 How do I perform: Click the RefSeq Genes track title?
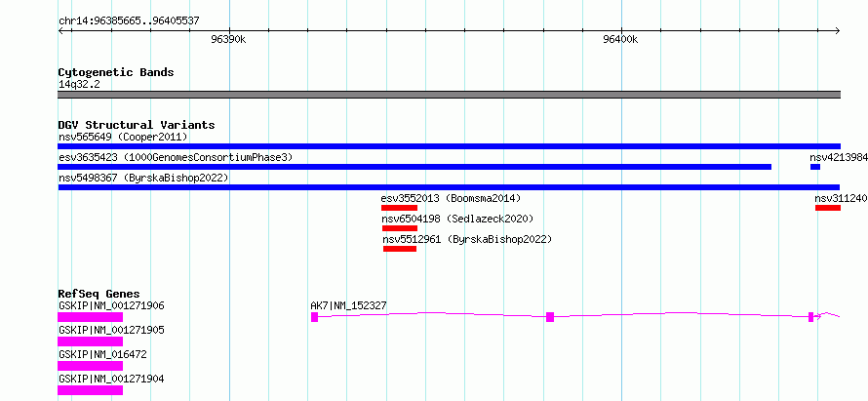[x=99, y=294]
